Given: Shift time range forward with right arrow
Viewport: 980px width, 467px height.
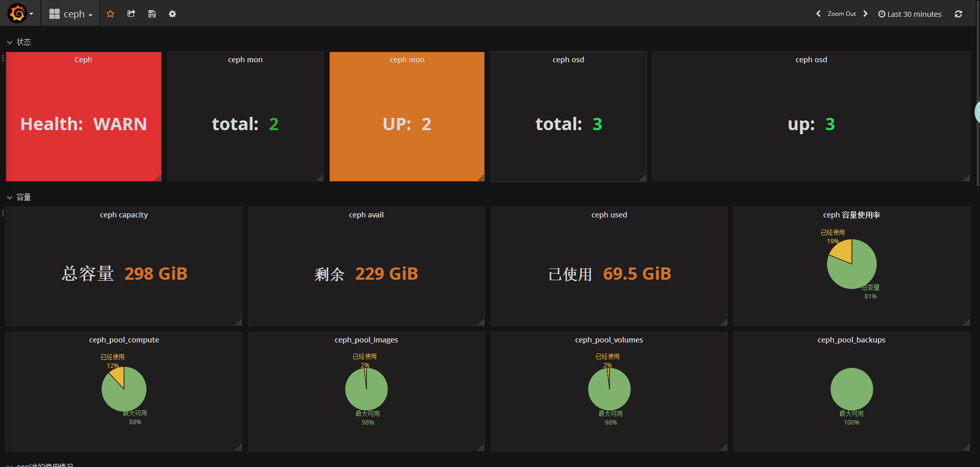Looking at the screenshot, I should 865,14.
